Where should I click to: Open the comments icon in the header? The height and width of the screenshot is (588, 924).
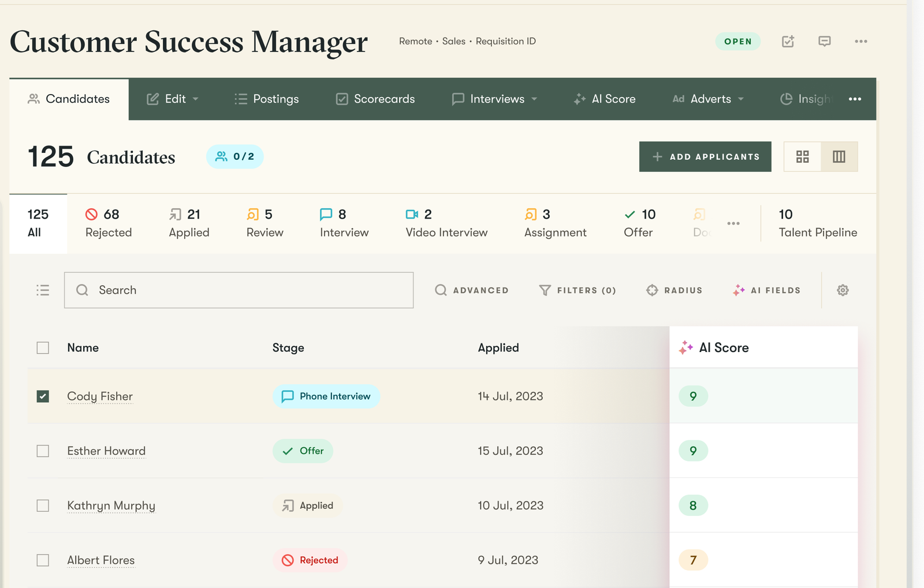click(x=825, y=42)
